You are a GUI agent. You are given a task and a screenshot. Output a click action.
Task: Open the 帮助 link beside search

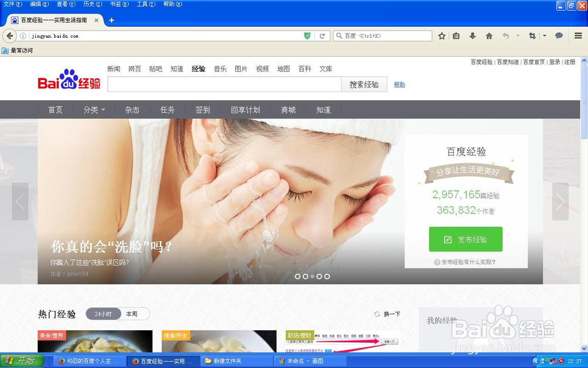(x=399, y=84)
